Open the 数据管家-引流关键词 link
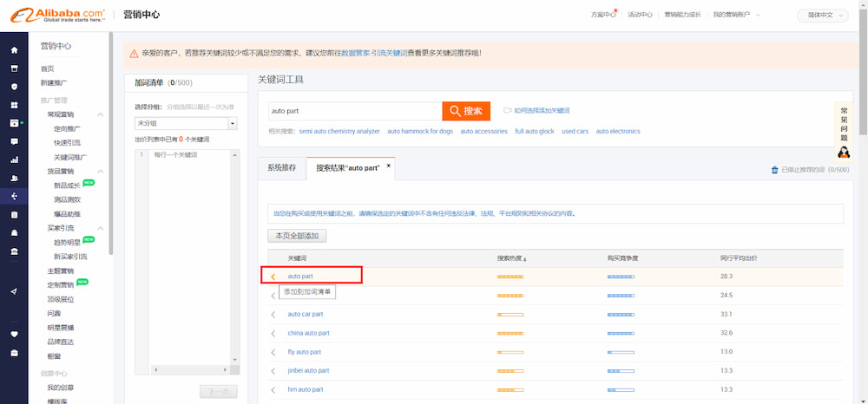 (374, 54)
